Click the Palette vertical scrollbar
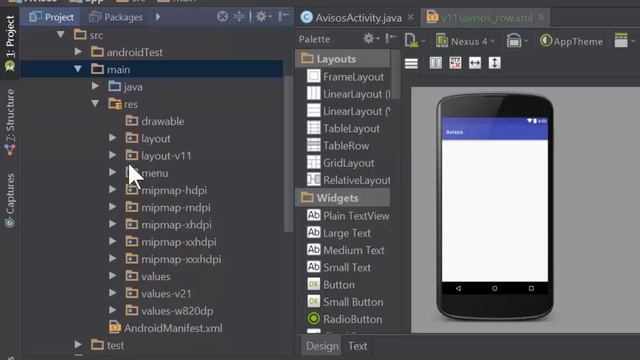Viewport: 640px width, 360px height. [395, 74]
